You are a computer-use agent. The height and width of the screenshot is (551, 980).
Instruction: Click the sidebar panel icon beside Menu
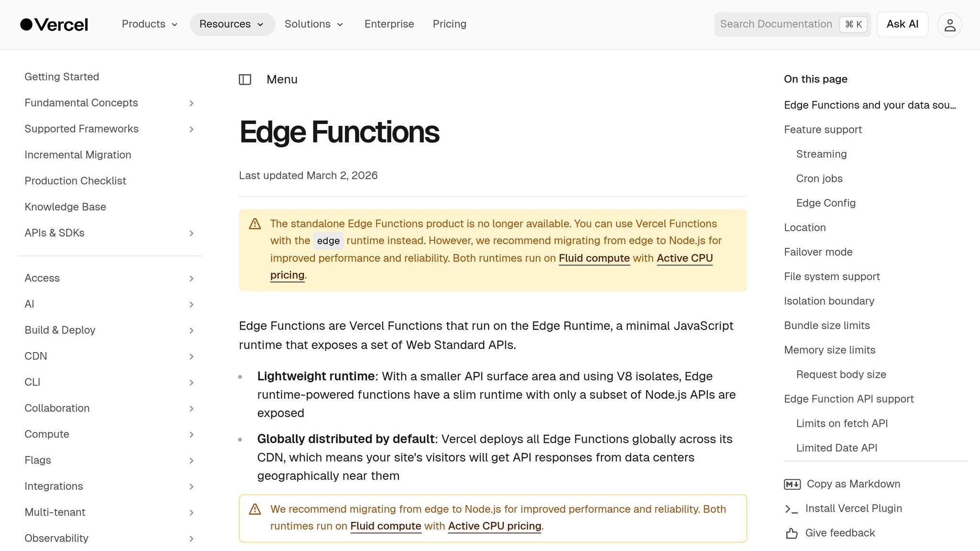[245, 79]
